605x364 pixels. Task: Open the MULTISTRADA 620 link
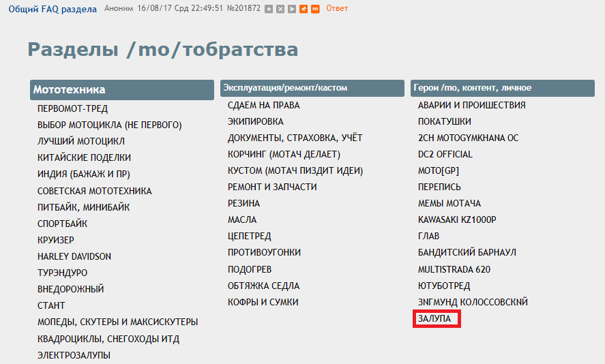tap(454, 269)
